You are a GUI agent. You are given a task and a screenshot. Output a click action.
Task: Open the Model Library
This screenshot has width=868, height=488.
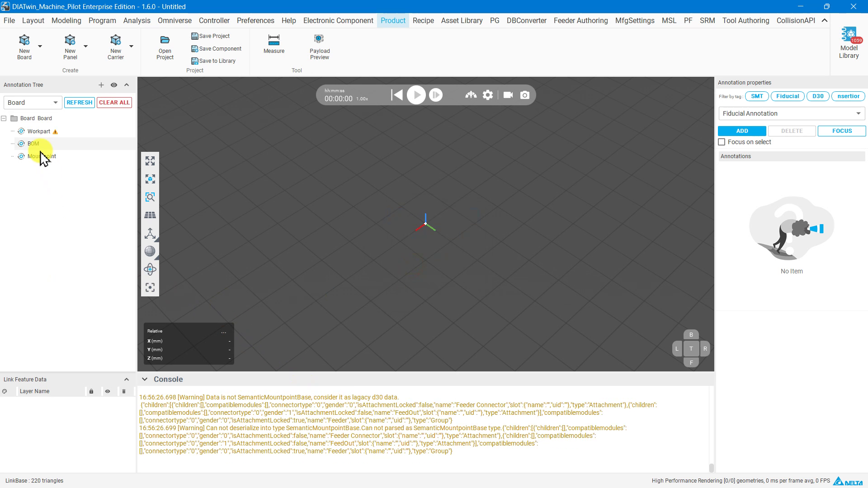pyautogui.click(x=849, y=43)
